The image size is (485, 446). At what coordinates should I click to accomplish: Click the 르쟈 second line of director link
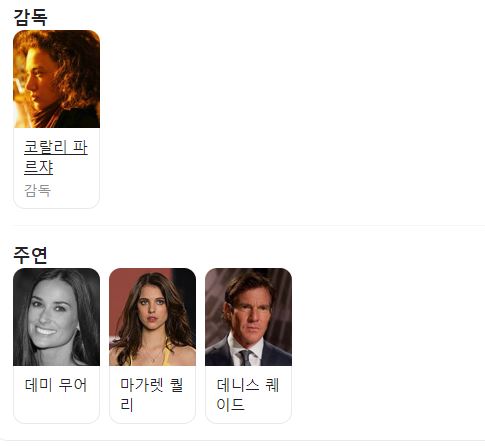(39, 167)
